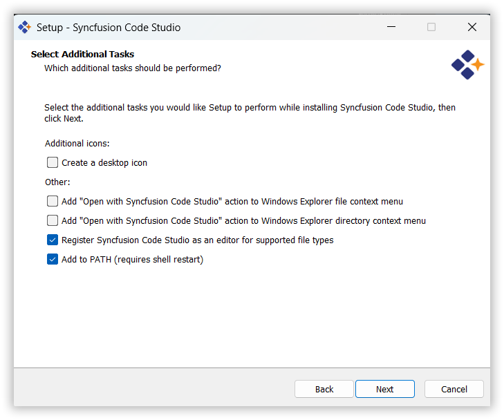504x420 pixels.
Task: Close the Setup dialog with the X
Action: tap(472, 28)
